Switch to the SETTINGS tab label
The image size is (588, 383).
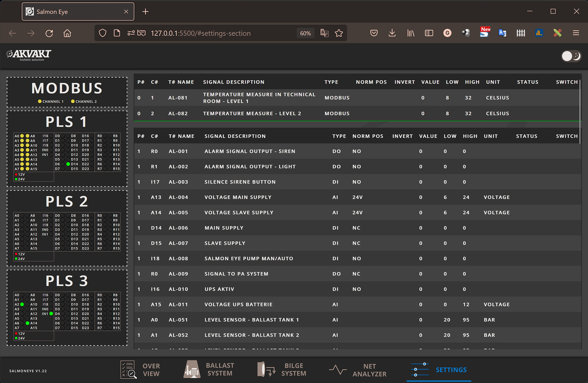click(451, 370)
